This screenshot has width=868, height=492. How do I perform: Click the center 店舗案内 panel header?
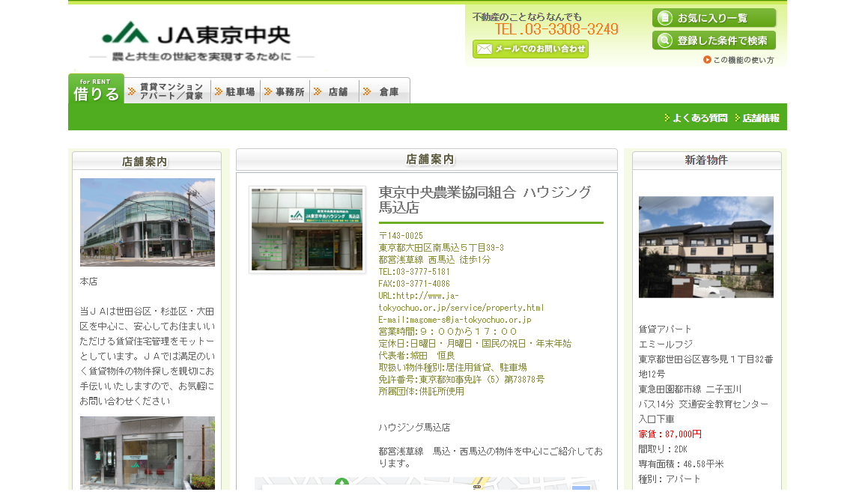coord(427,160)
